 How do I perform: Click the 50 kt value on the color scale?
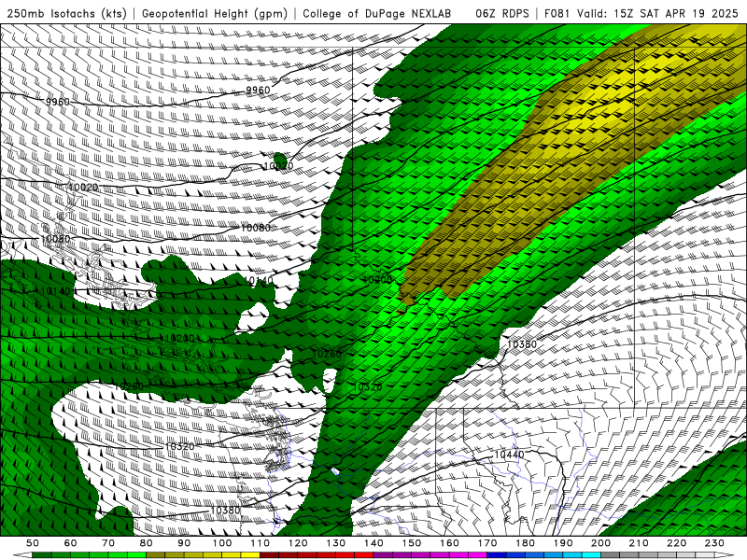[33, 543]
